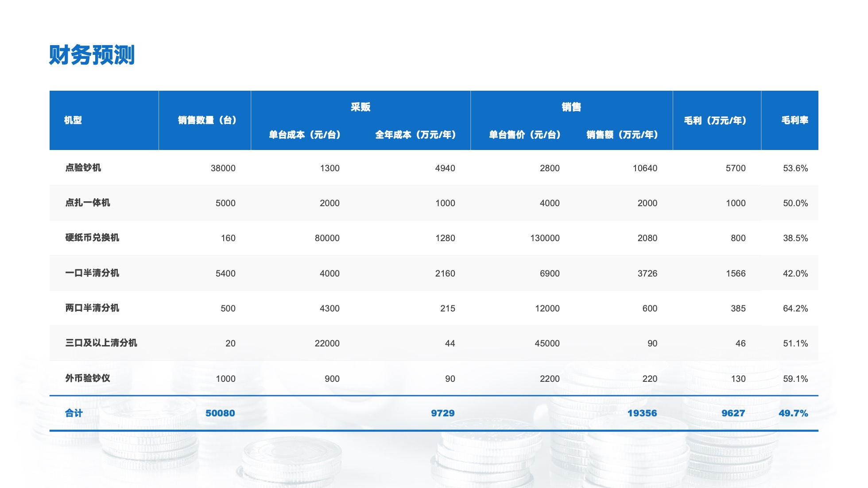Click the 130000 unit price cell
The height and width of the screenshot is (488, 868).
pyautogui.click(x=545, y=238)
